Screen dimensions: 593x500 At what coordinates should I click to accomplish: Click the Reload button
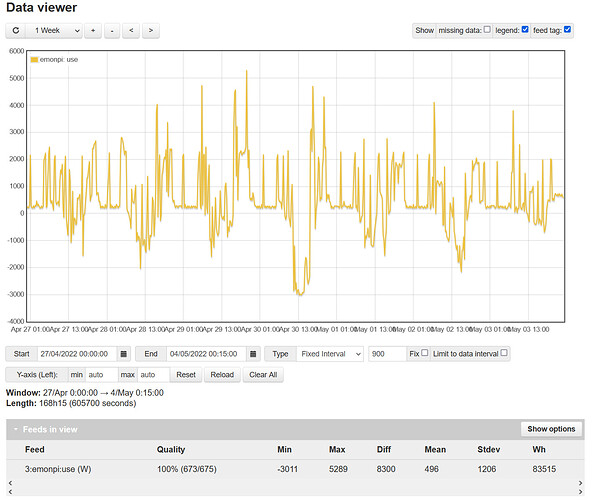tap(222, 375)
